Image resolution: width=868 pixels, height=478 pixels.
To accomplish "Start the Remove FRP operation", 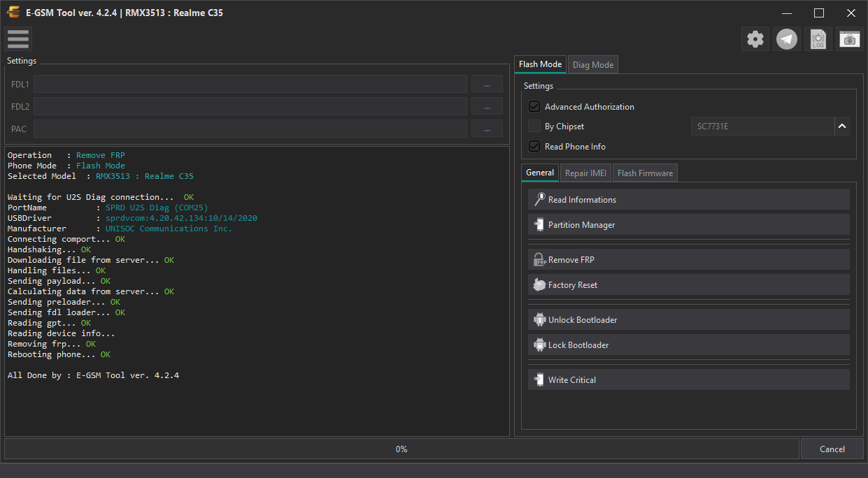I will point(689,259).
